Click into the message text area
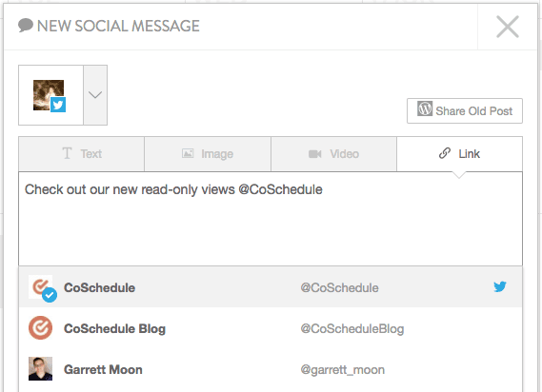Screen dimensions: 542x392 pos(271,219)
